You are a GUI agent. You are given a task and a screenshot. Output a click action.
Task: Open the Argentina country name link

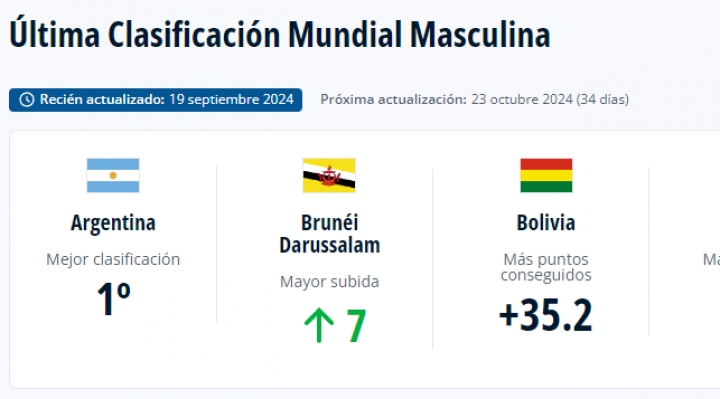tap(113, 223)
